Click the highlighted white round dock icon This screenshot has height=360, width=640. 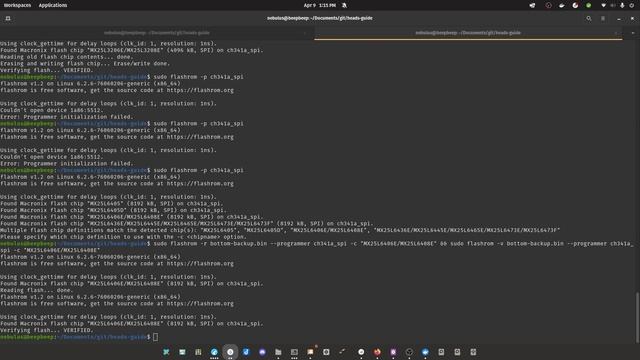coord(230,352)
